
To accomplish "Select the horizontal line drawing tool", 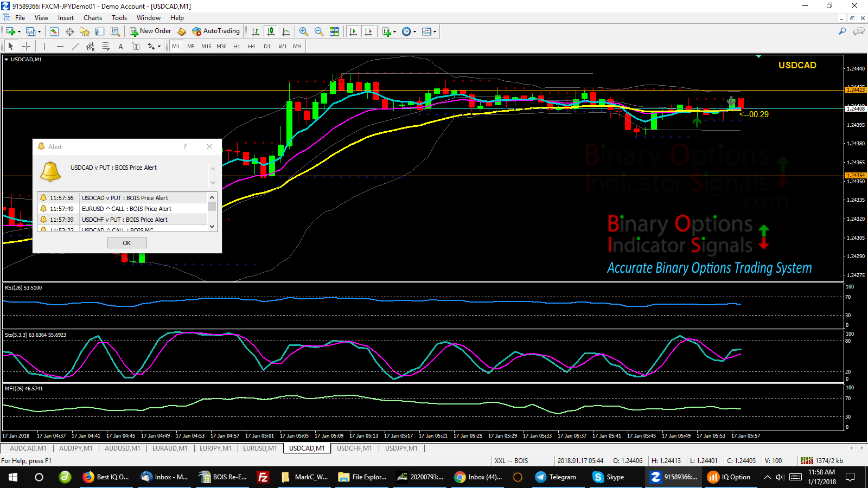I will (60, 46).
